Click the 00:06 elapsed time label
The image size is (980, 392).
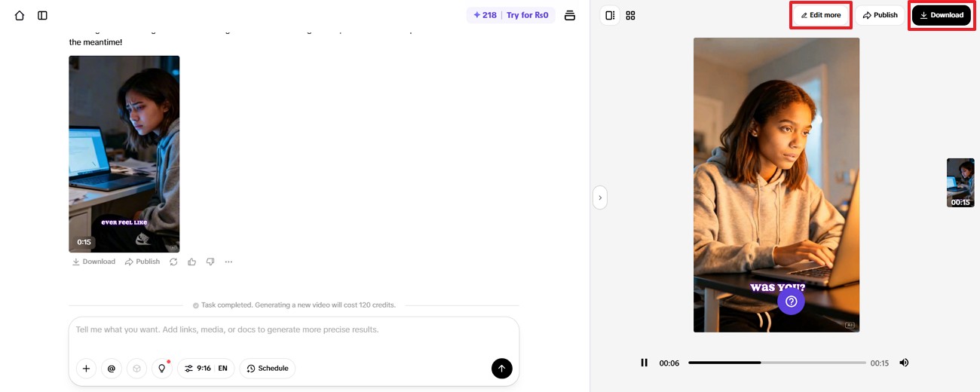click(x=669, y=363)
